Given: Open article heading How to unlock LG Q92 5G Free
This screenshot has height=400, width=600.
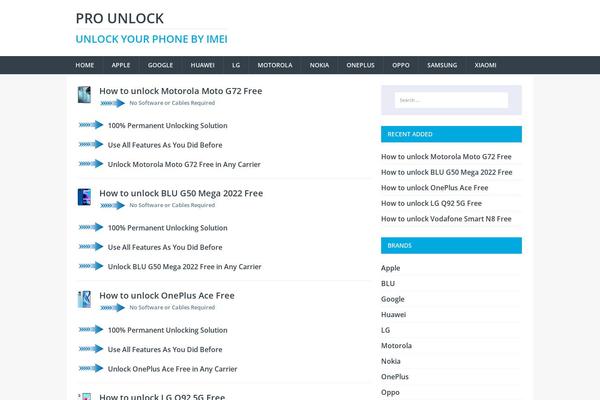Looking at the screenshot, I should coord(162,397).
